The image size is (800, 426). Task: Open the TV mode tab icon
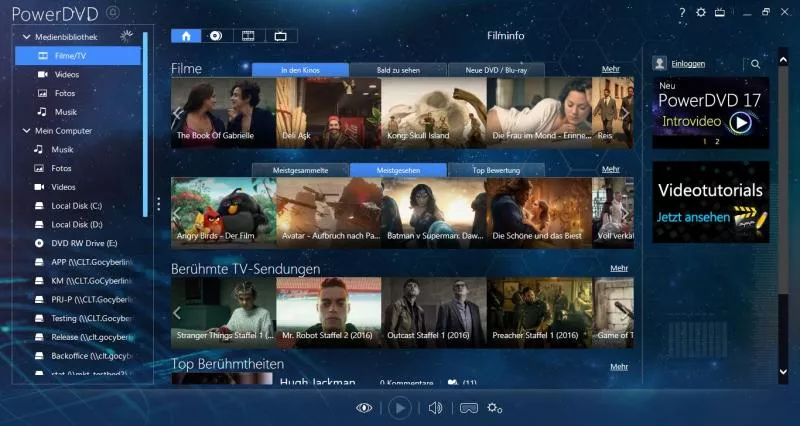[x=281, y=36]
